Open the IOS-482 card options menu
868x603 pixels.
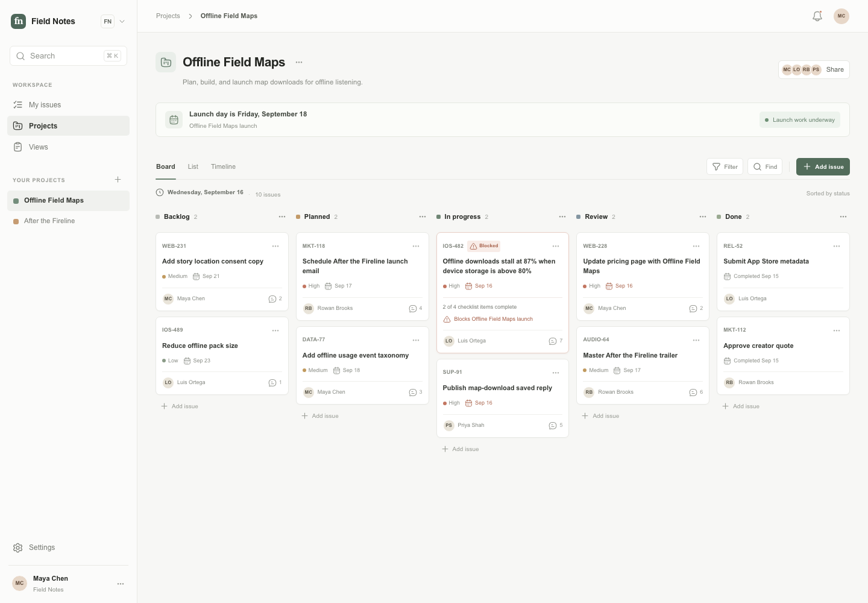click(x=556, y=246)
